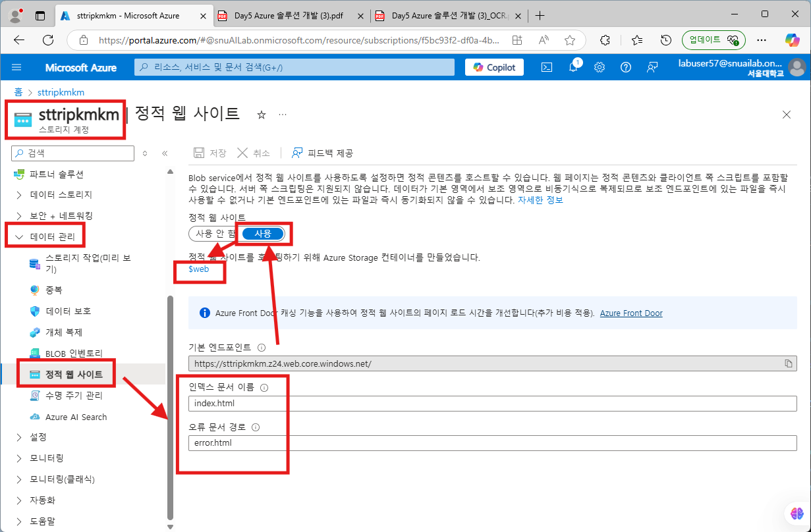Click the info icon next to 기본 엔드포인트
This screenshot has height=532, width=811.
[262, 347]
